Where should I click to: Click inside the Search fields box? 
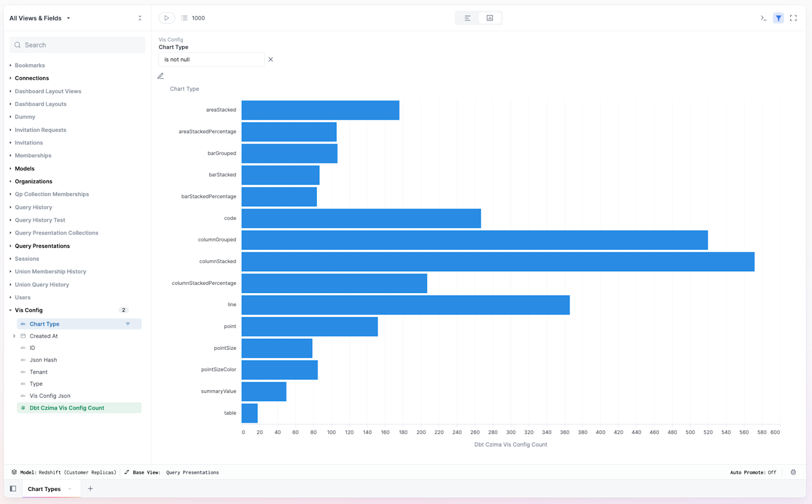pos(77,45)
